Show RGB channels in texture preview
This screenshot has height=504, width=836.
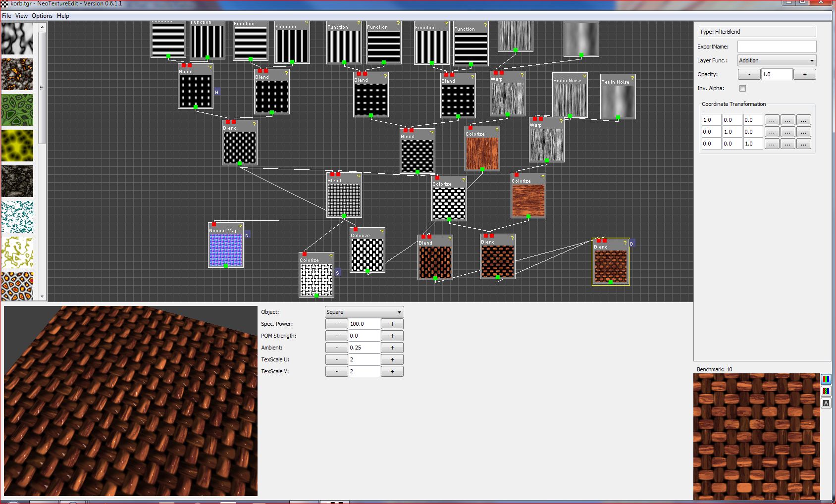point(826,379)
